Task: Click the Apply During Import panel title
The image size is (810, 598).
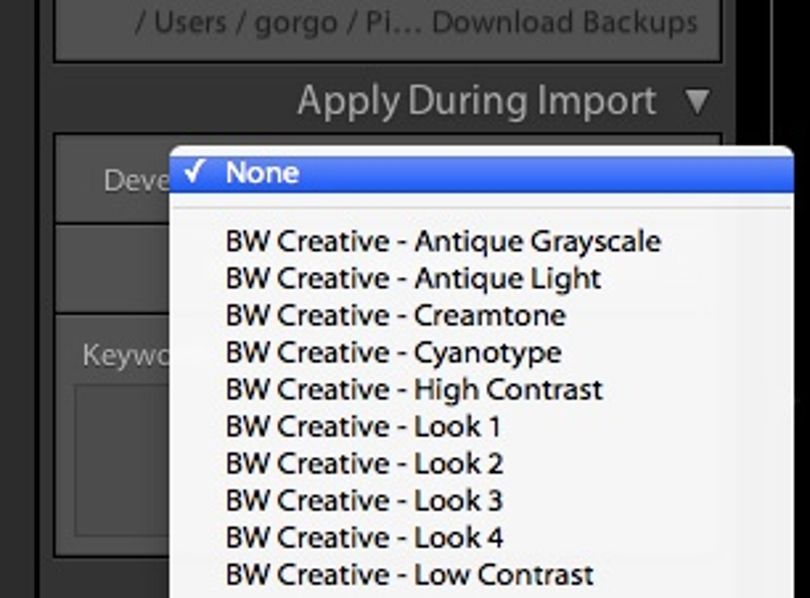Action: tap(477, 102)
